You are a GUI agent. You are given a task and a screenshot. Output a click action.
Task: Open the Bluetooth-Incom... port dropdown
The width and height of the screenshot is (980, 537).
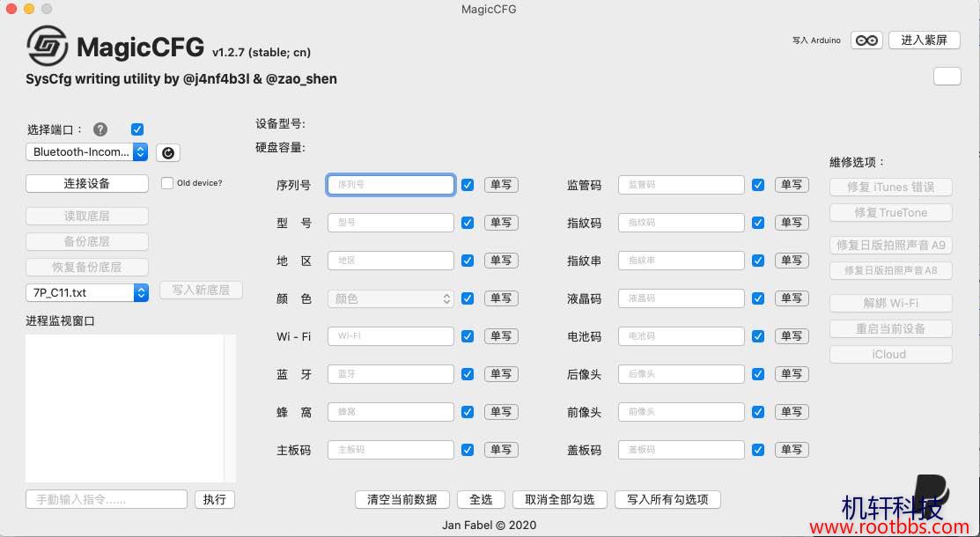coord(87,152)
